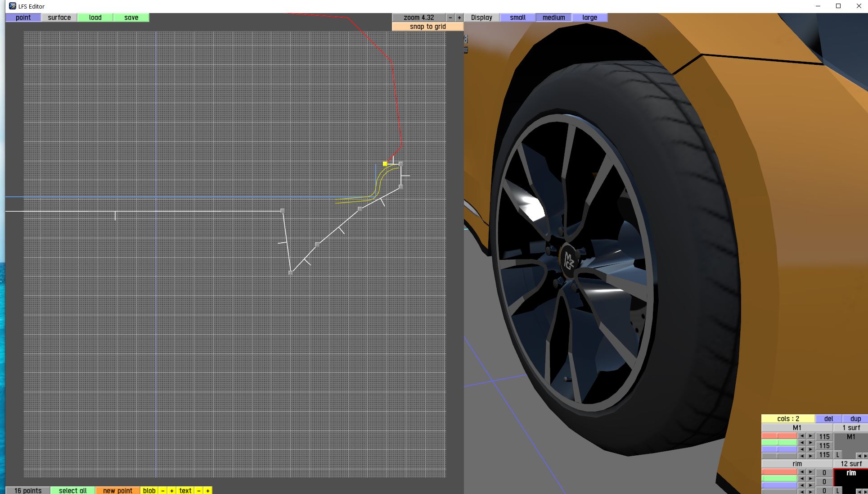
Task: Adjust the M1 green colour slider
Action: coord(779,443)
